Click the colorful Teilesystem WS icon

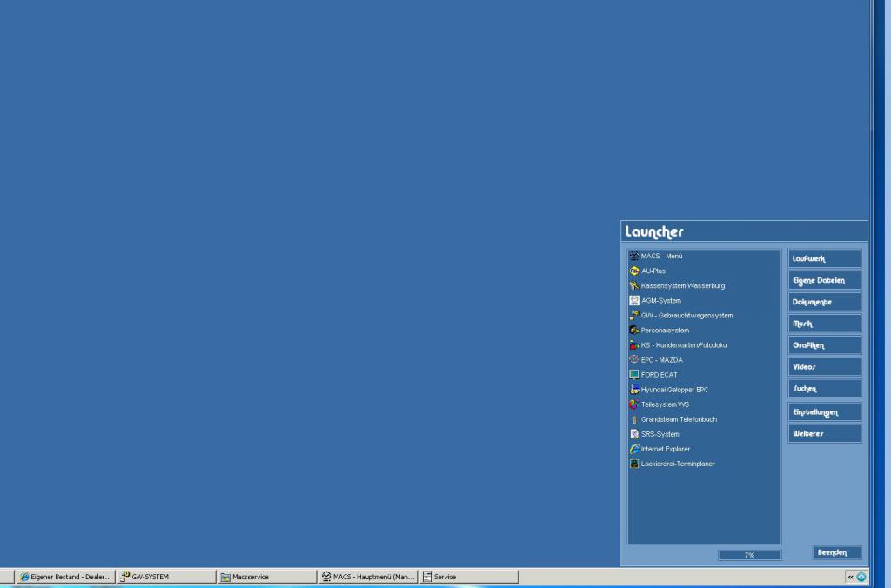[634, 404]
